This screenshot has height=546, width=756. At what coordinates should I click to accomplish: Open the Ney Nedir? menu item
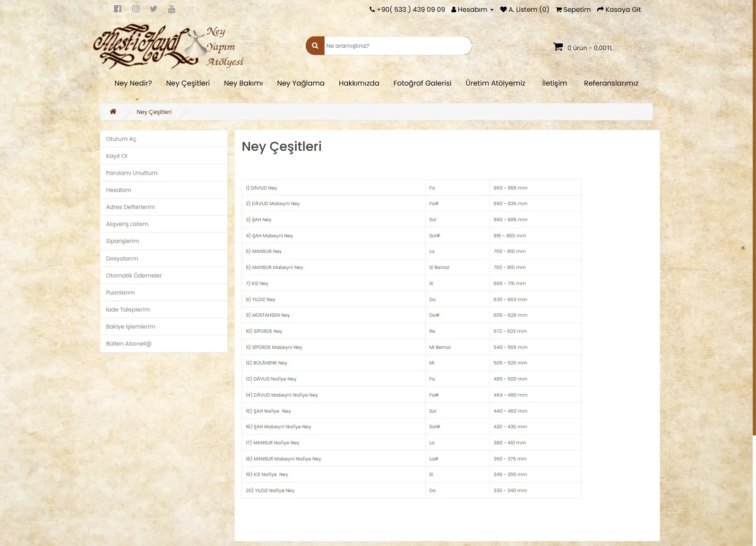(x=133, y=83)
